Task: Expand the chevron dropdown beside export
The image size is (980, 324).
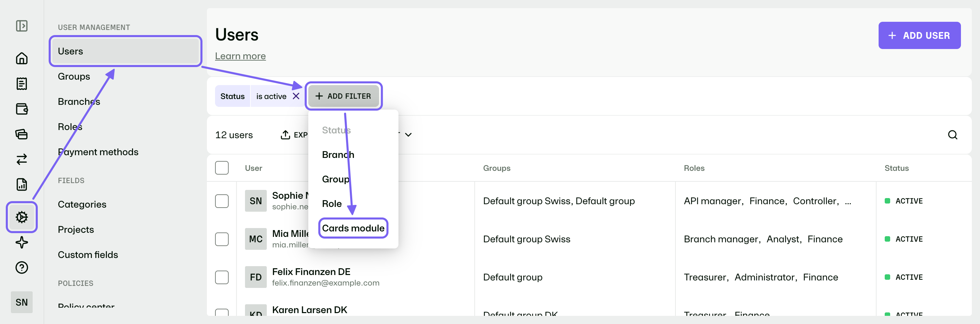Action: pyautogui.click(x=408, y=135)
